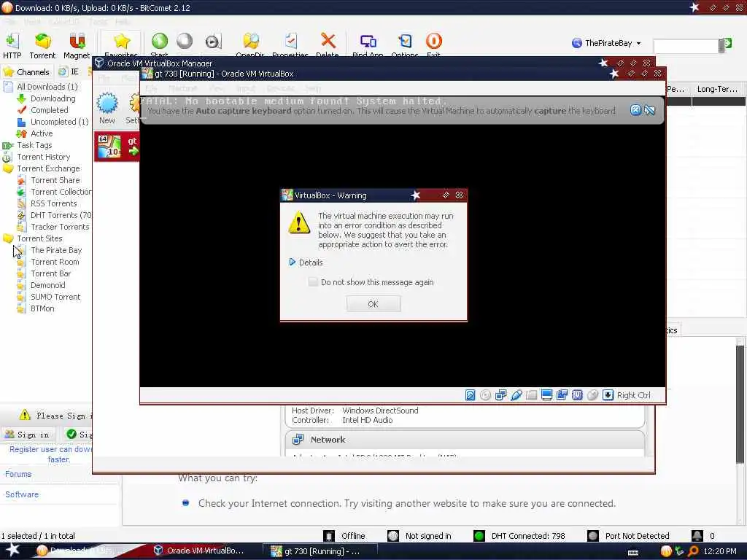The width and height of the screenshot is (747, 560).
Task: Click the mouse integration indicator in VM status bar
Action: pyautogui.click(x=592, y=394)
